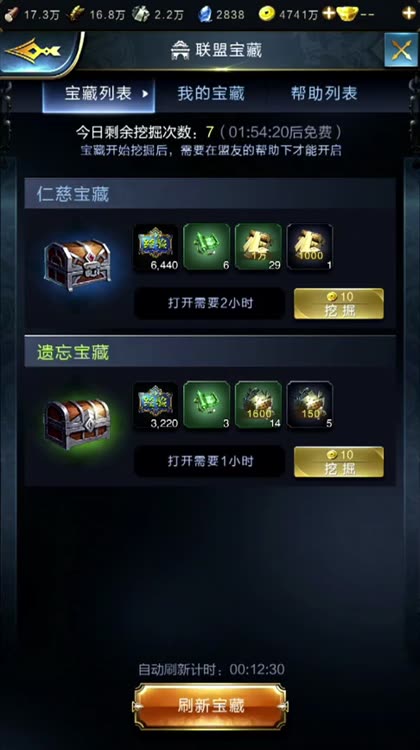Switch to the 帮助列表 tab
The width and height of the screenshot is (420, 750).
point(324,93)
